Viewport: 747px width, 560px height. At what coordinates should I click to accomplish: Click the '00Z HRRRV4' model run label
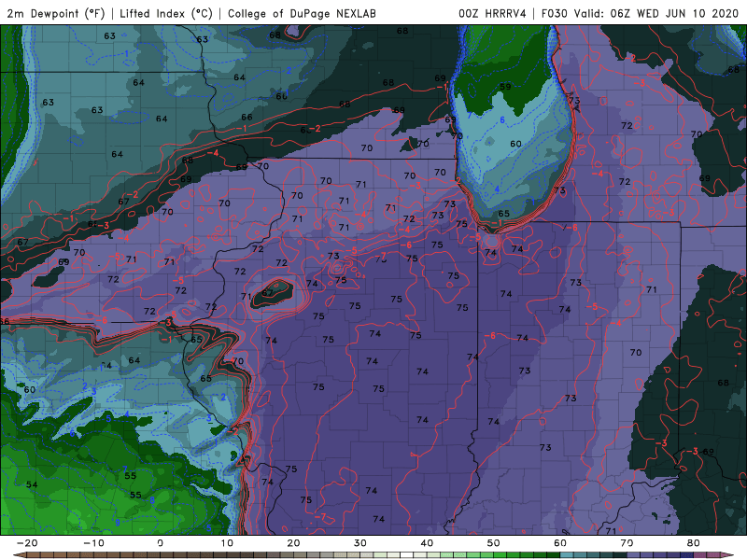492,13
